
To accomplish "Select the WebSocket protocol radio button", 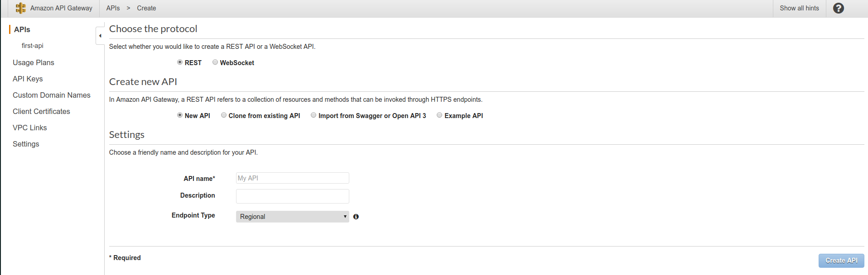I will (x=215, y=62).
